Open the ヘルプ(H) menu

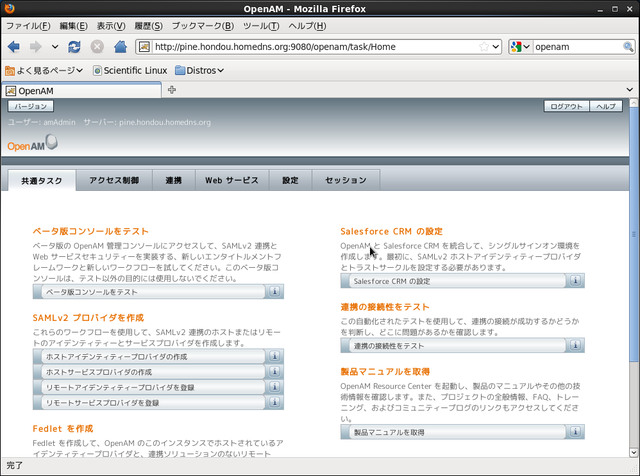pos(307,26)
